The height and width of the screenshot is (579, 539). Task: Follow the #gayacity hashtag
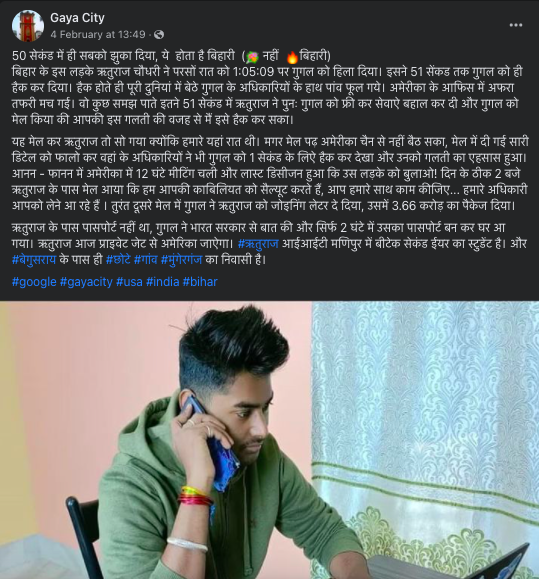[x=86, y=282]
